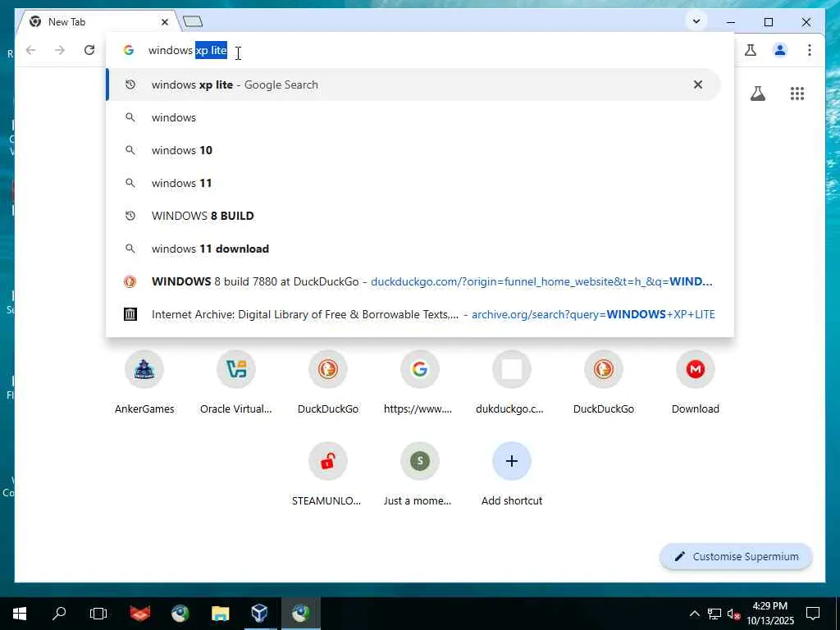Open the https://www... Google shortcut
The width and height of the screenshot is (840, 630).
click(x=420, y=382)
